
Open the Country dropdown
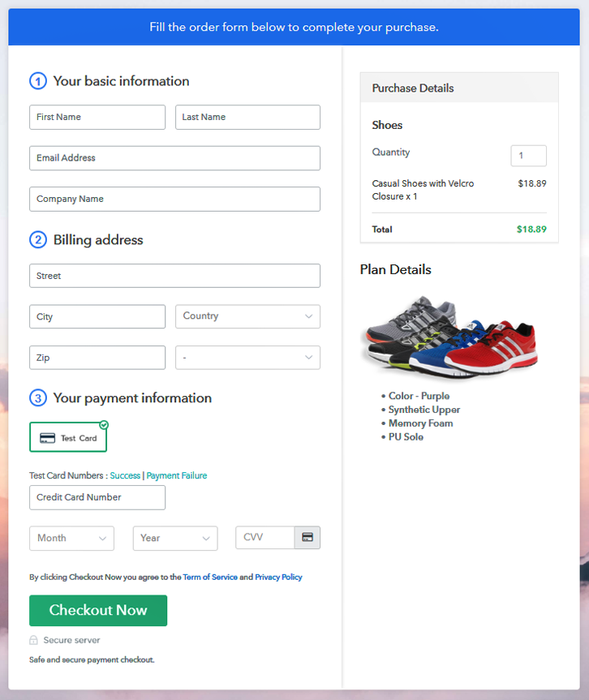pyautogui.click(x=247, y=316)
